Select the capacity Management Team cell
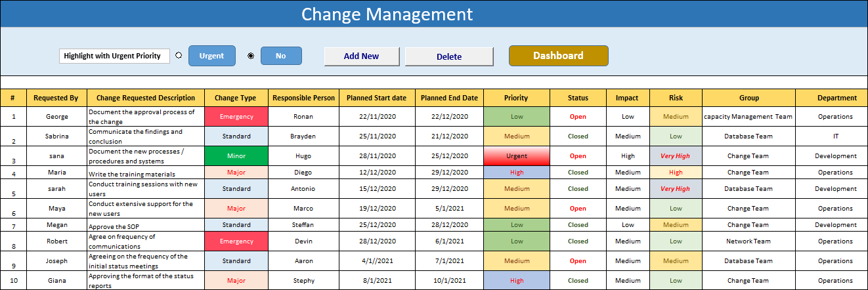Screen dimensions: 868x290 tap(749, 117)
